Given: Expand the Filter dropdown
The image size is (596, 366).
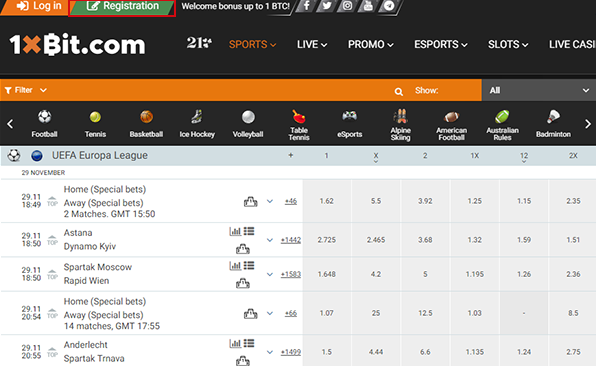Looking at the screenshot, I should tap(25, 90).
